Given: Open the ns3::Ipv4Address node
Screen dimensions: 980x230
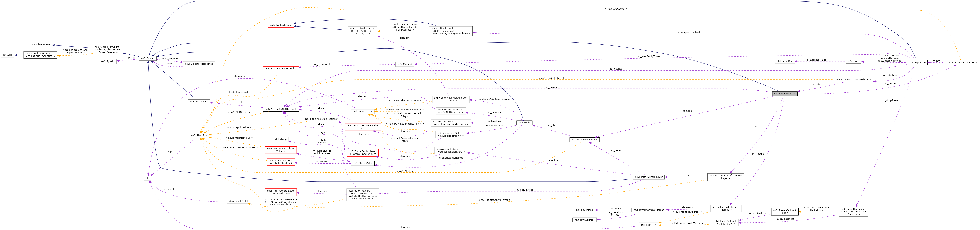Looking at the screenshot, I should click(x=584, y=220).
